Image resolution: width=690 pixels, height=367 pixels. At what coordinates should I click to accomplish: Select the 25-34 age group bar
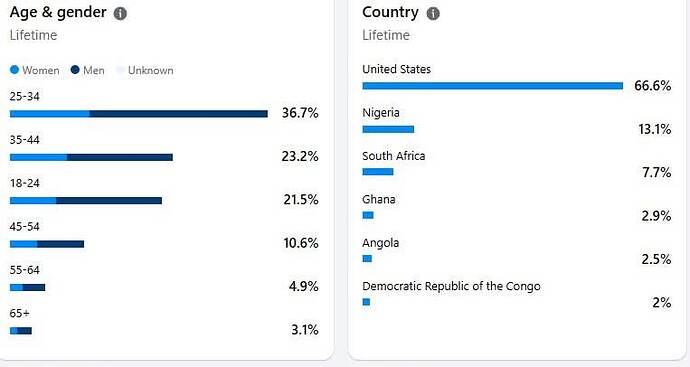(x=139, y=114)
